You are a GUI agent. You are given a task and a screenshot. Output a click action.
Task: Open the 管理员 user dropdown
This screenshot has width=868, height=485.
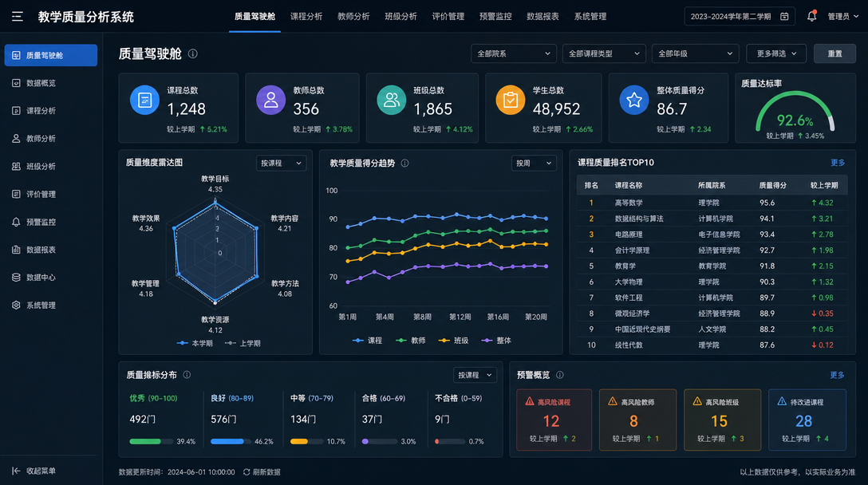[842, 17]
